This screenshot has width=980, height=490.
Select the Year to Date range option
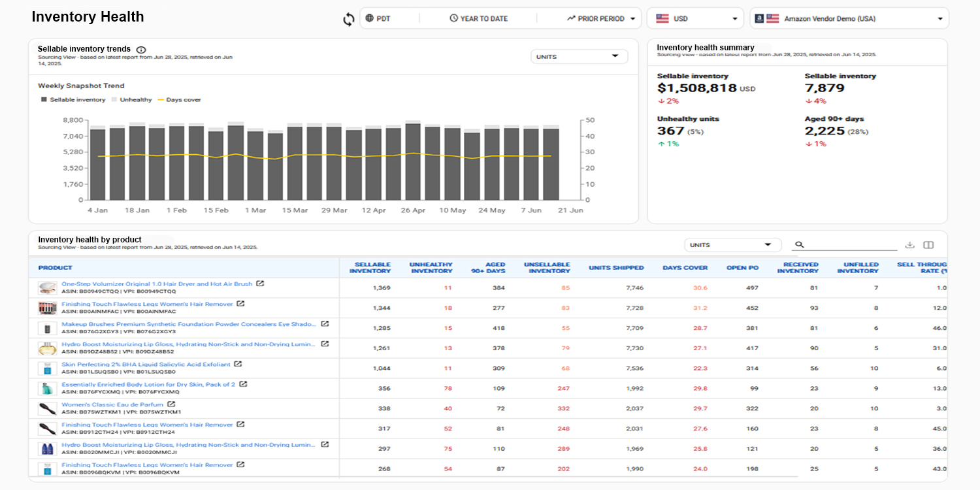pyautogui.click(x=478, y=19)
